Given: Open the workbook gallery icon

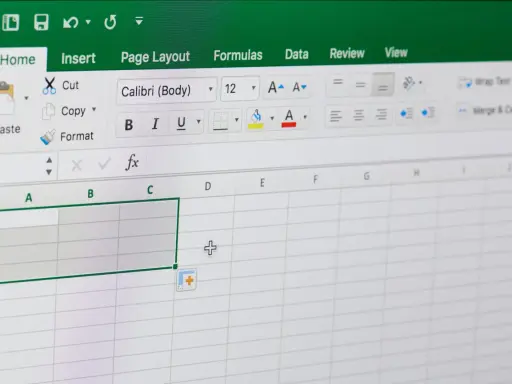Looking at the screenshot, I should coord(10,23).
